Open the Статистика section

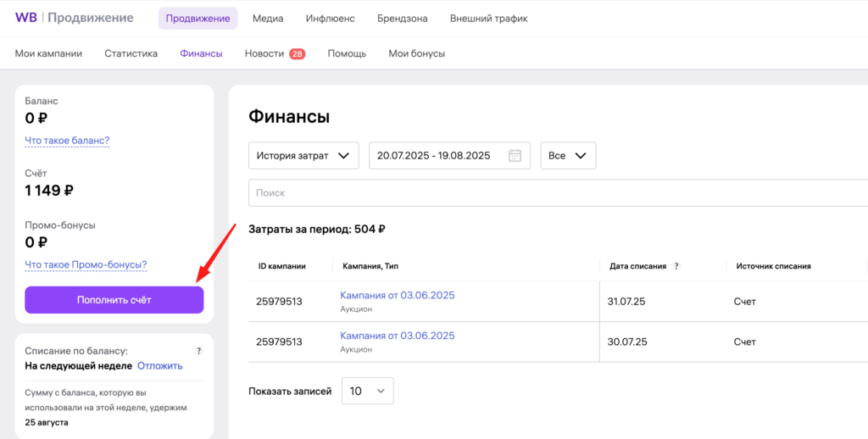coord(131,53)
